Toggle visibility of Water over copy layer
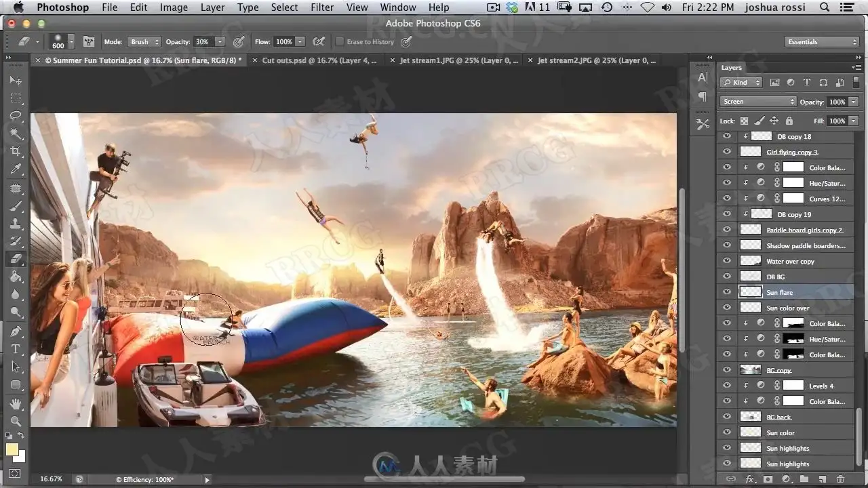 (x=727, y=261)
